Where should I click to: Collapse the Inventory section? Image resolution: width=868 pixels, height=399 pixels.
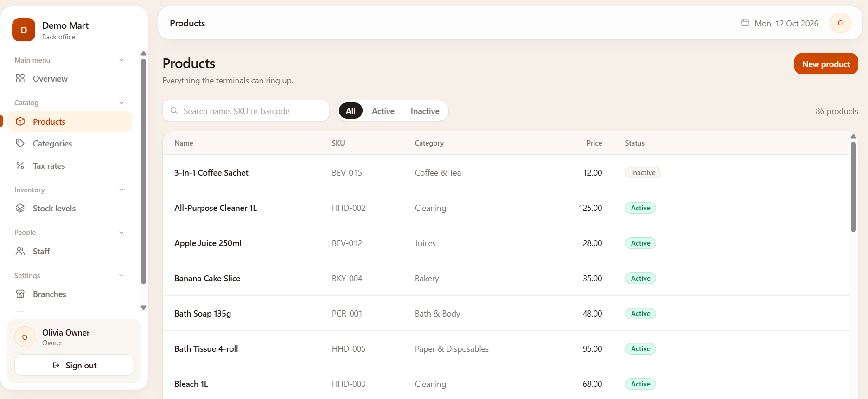[x=121, y=190]
